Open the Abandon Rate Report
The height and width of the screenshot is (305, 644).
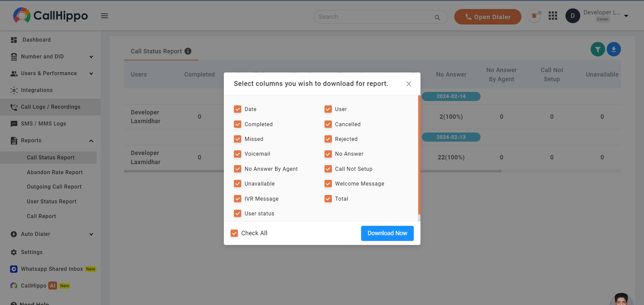point(55,172)
